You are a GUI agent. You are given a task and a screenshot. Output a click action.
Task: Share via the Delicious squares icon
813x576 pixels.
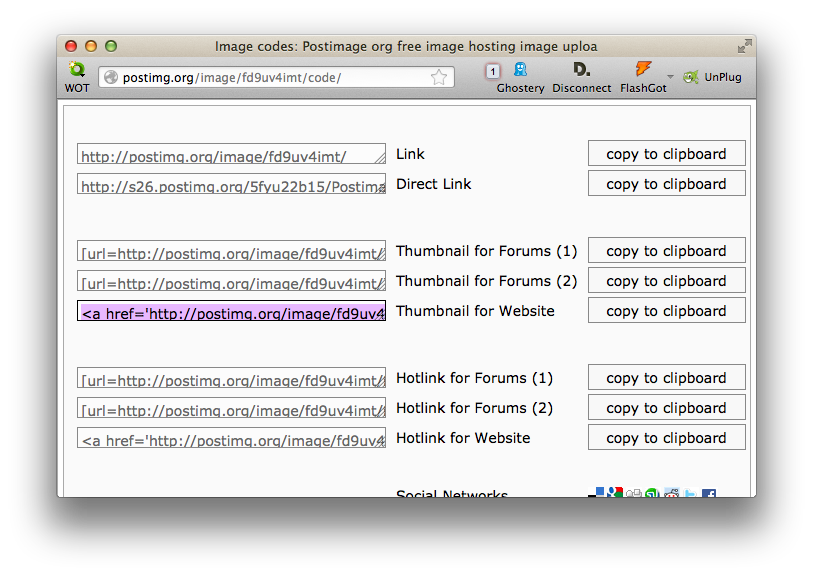coord(596,492)
